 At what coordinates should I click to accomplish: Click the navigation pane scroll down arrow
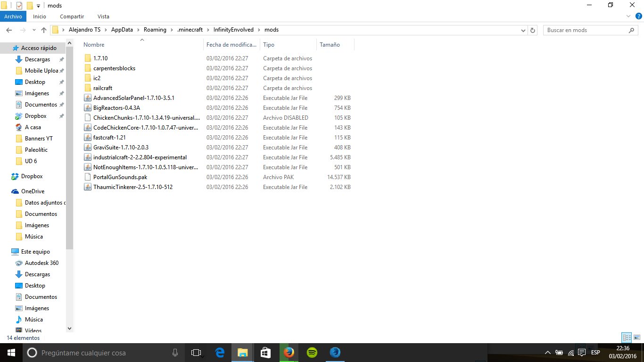tap(70, 329)
